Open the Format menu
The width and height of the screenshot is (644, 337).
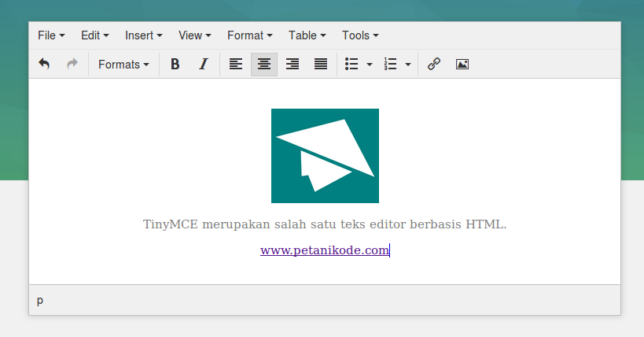click(x=250, y=35)
